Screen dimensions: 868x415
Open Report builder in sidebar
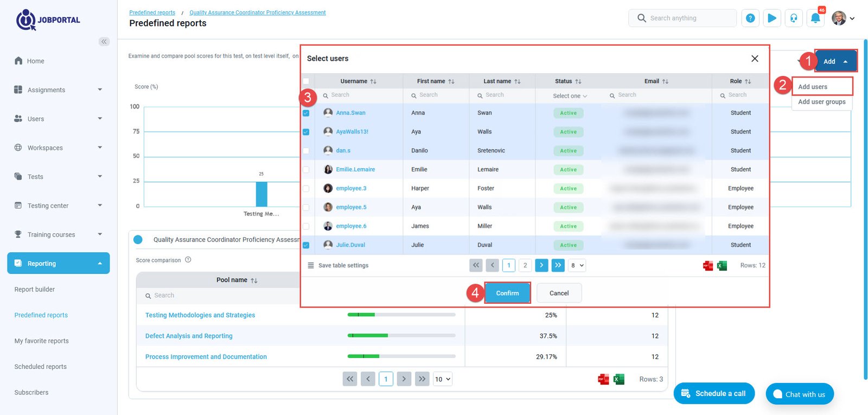[35, 290]
